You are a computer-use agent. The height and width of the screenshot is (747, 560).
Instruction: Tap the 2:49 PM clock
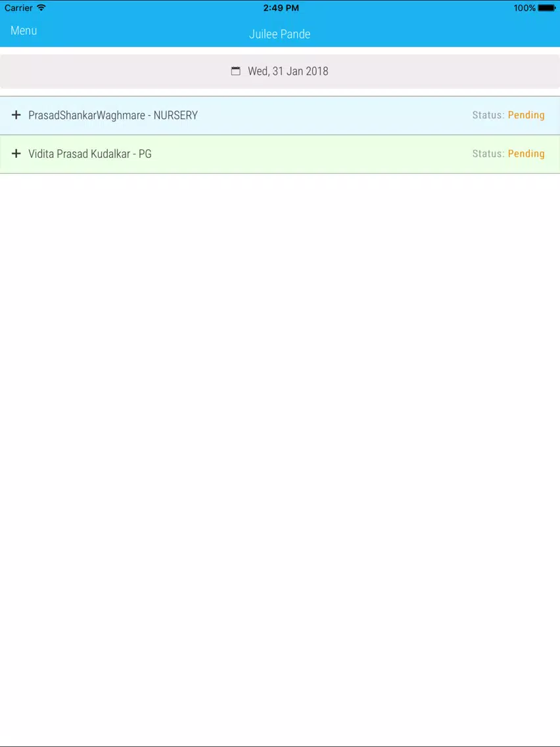(281, 8)
